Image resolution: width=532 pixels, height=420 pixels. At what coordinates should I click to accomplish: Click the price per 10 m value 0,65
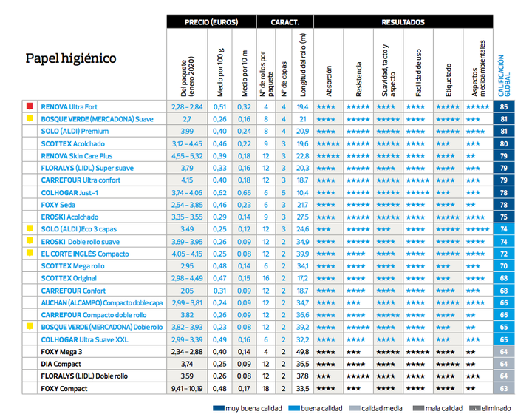point(244,192)
